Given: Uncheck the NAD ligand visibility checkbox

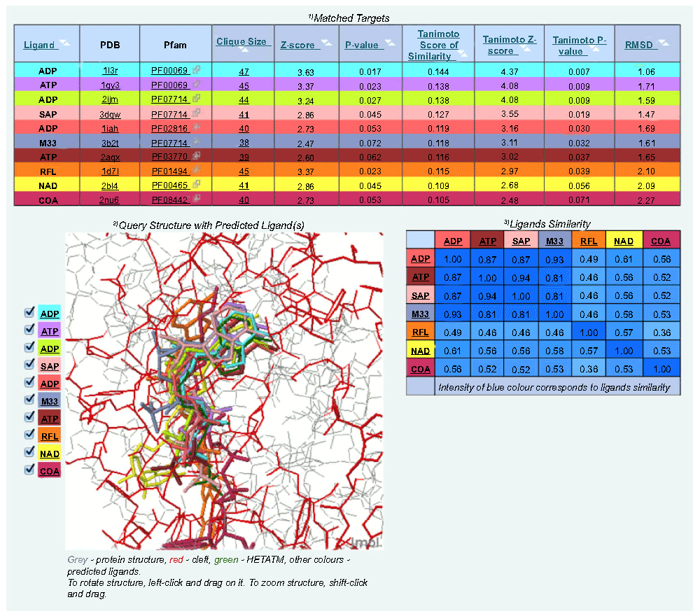Looking at the screenshot, I should (x=29, y=451).
